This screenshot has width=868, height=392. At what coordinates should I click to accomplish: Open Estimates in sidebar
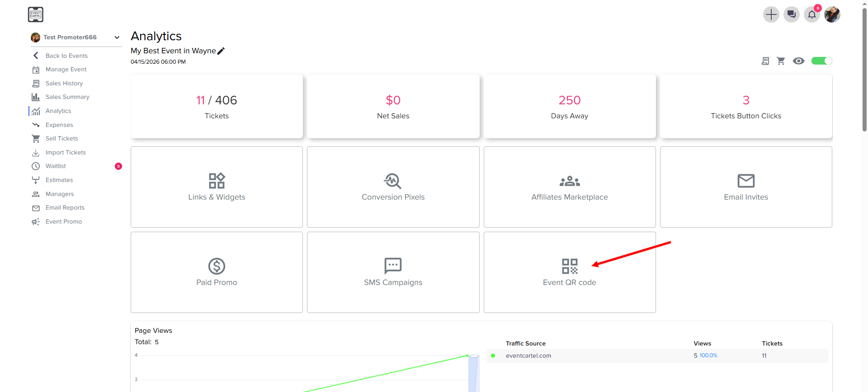(x=59, y=180)
